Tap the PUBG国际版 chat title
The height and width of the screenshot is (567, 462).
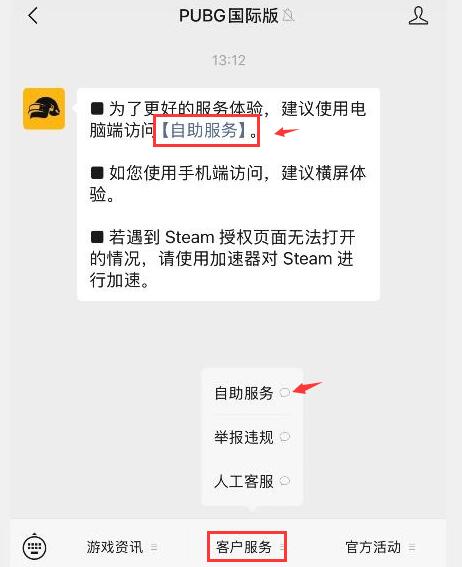tap(228, 16)
